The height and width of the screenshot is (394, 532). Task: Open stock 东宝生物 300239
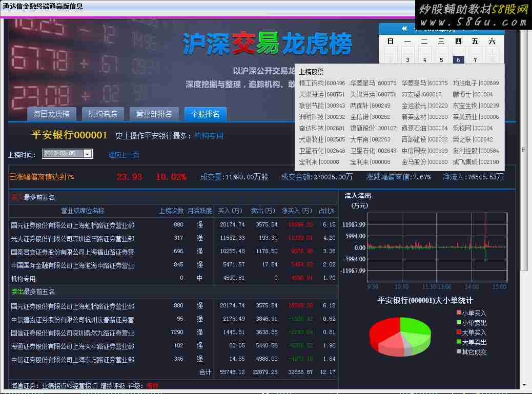point(476,106)
